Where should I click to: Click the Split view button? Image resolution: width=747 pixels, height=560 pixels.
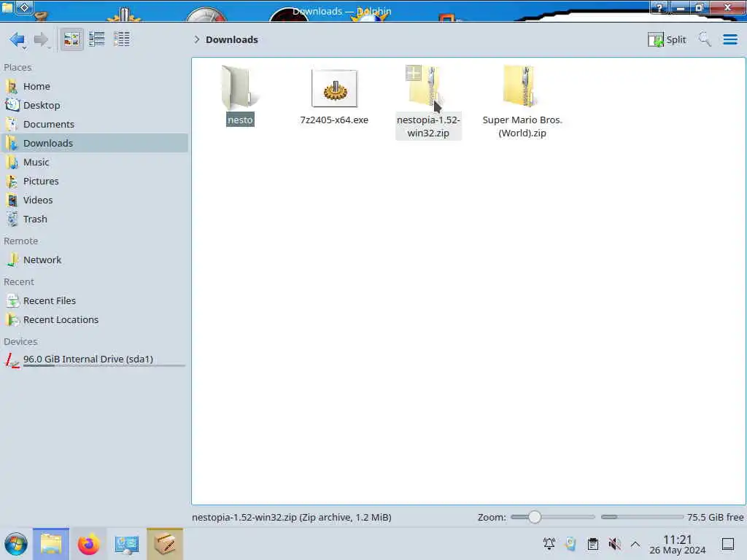[x=667, y=39]
